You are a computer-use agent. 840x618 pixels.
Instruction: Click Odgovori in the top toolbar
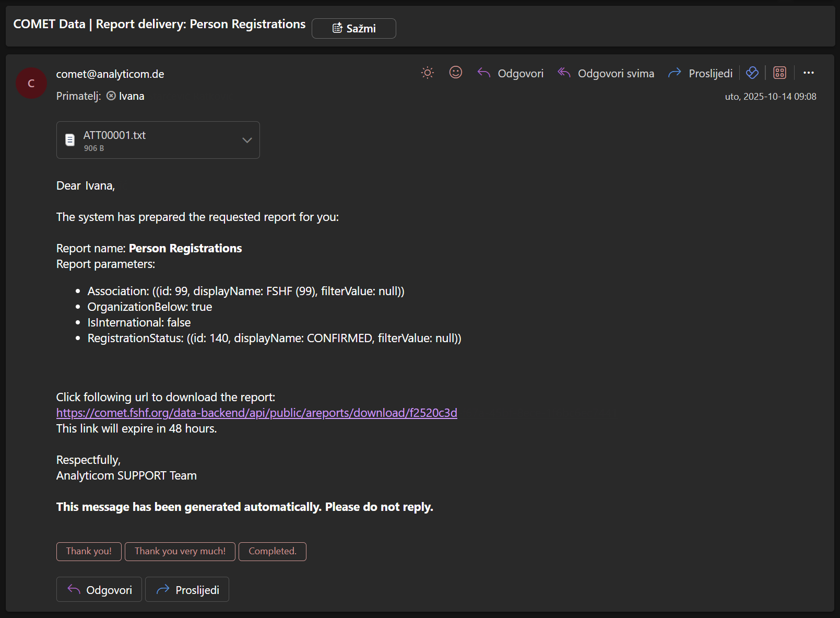coord(511,74)
